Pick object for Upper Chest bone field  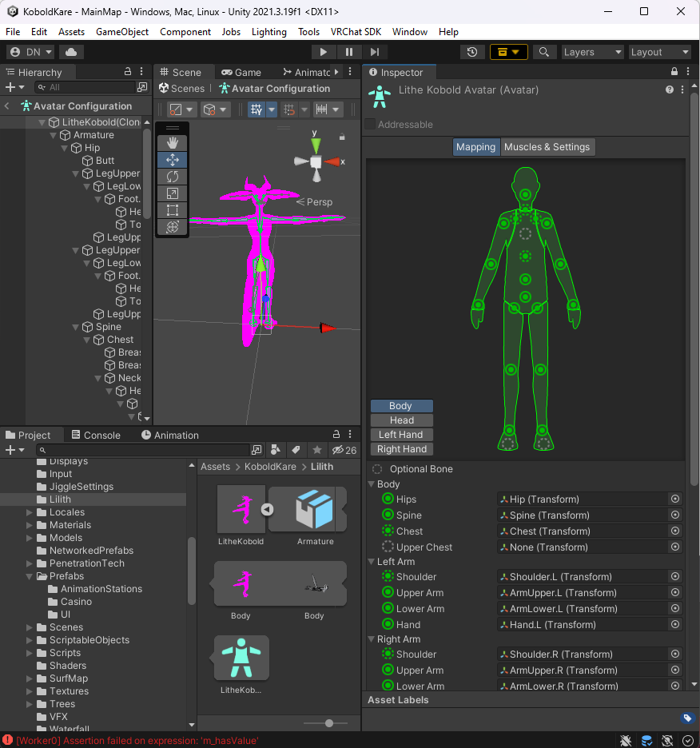pyautogui.click(x=675, y=547)
